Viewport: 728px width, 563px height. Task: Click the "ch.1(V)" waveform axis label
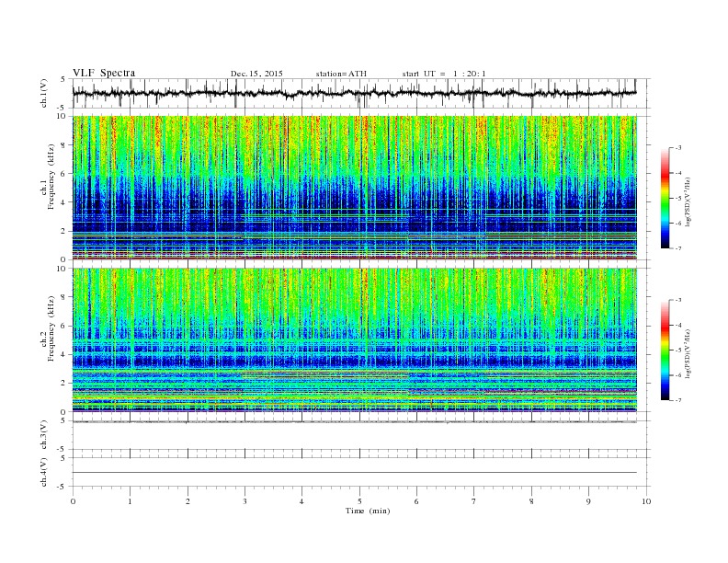click(x=44, y=93)
